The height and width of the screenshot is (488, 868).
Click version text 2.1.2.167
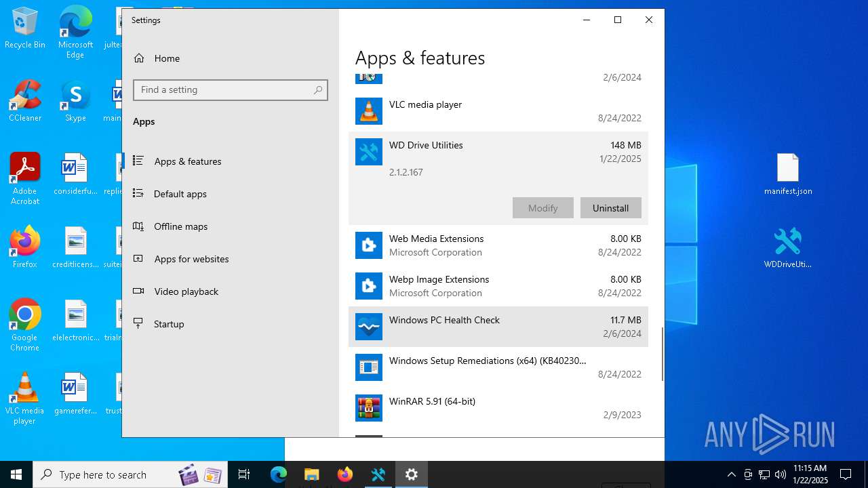[x=406, y=172]
